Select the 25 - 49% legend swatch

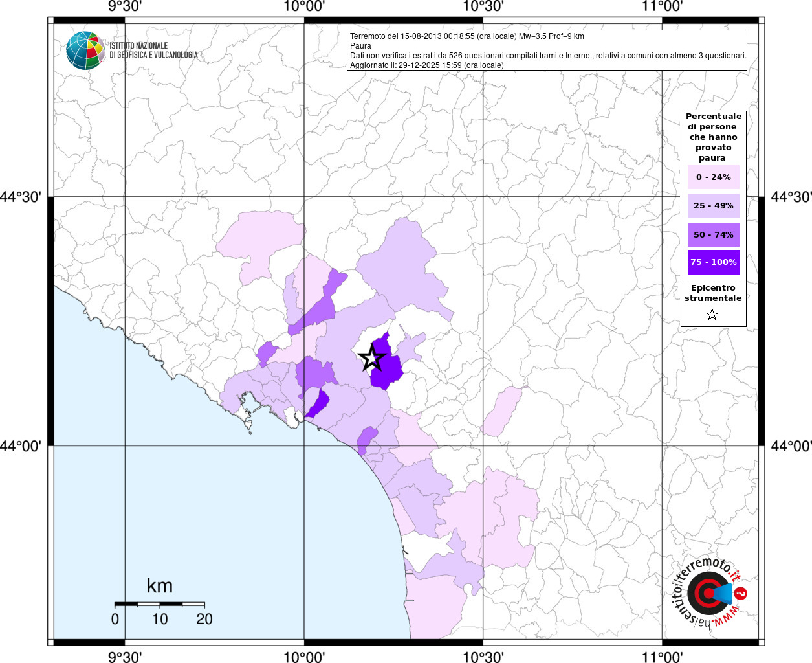click(x=713, y=206)
